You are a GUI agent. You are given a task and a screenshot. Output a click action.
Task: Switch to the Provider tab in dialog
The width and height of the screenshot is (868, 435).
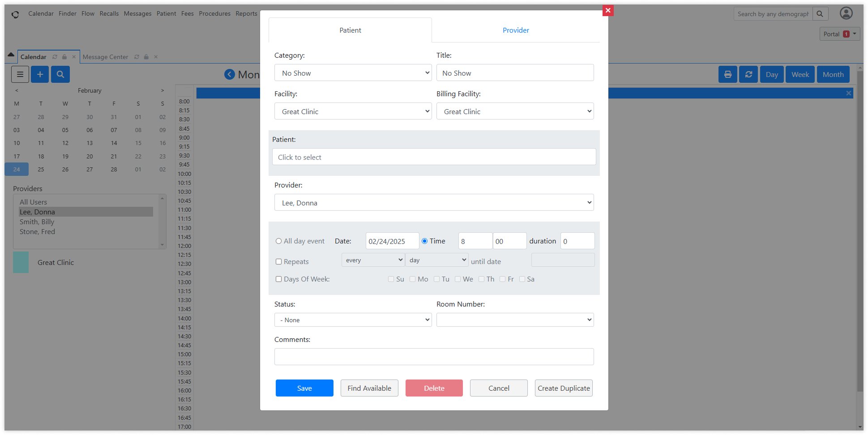pyautogui.click(x=516, y=30)
